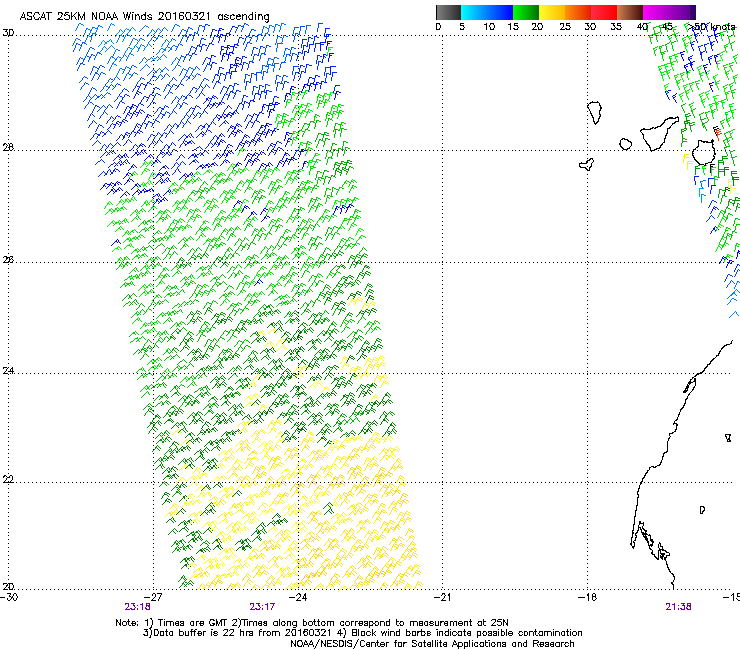
Task: Click the longitude axis label '-30'
Action: point(9,597)
